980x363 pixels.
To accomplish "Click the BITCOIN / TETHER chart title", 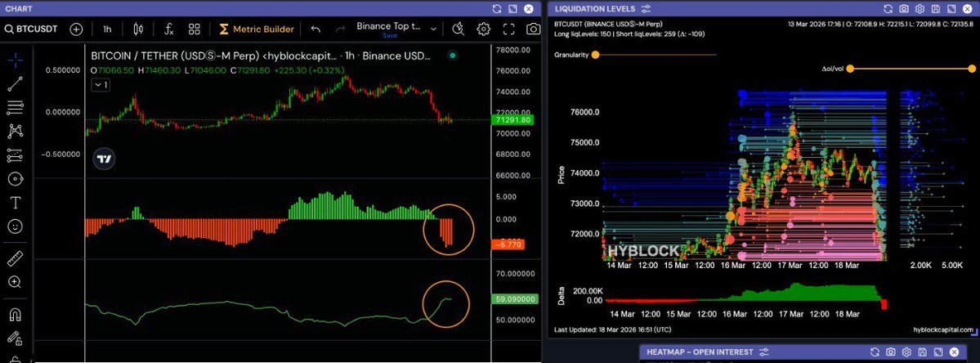I will point(261,56).
